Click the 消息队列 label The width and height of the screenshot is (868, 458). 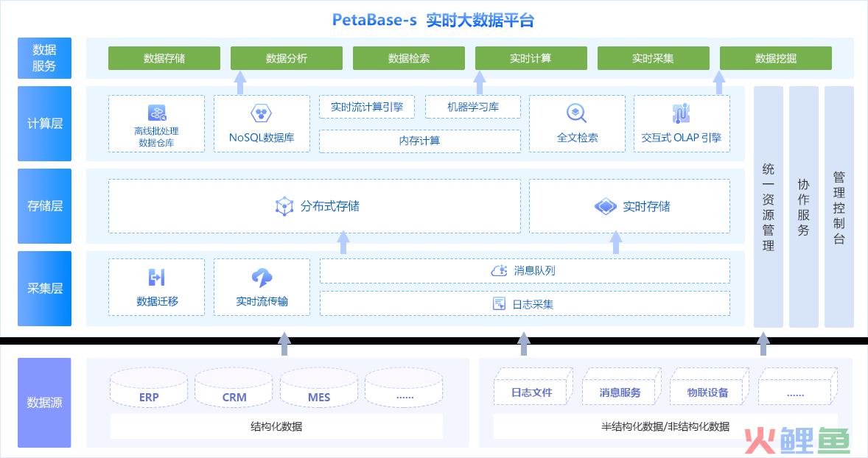pos(534,270)
